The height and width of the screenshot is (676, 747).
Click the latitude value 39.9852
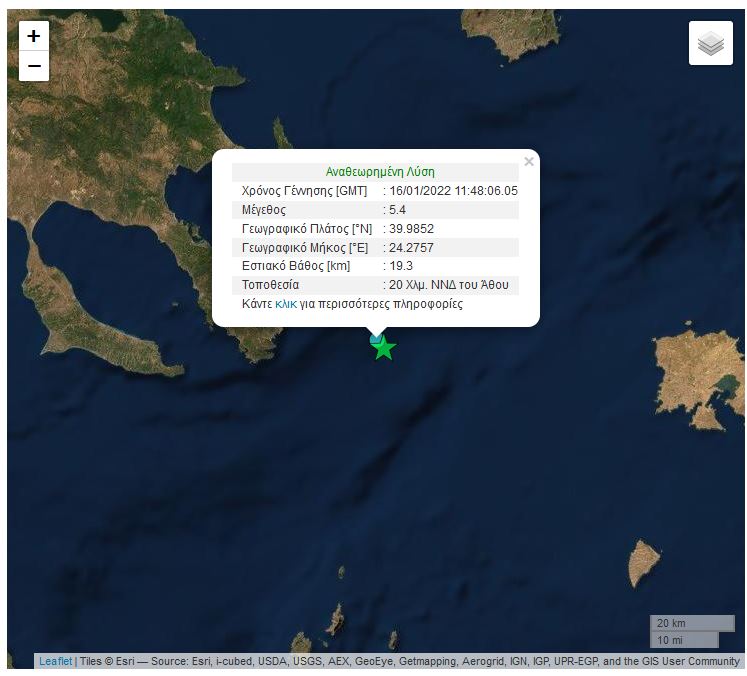(411, 229)
